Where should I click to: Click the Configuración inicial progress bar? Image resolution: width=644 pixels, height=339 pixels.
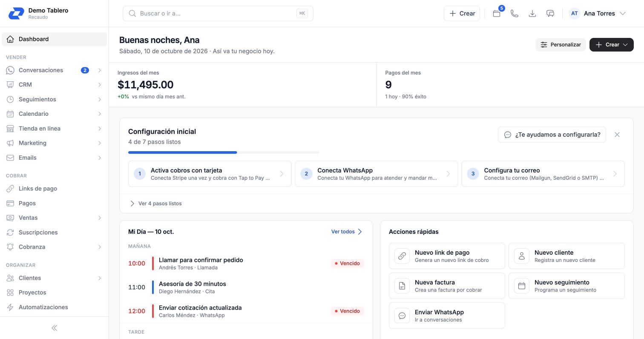[224, 152]
